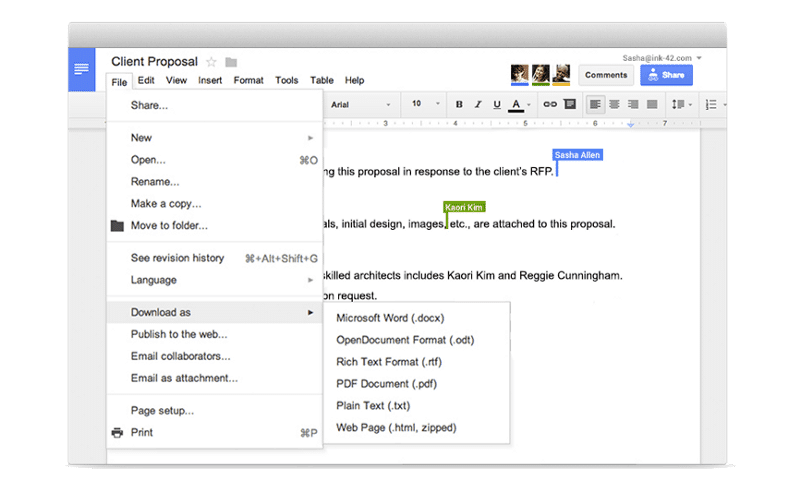Image resolution: width=788 pixels, height=491 pixels.
Task: Click the File menu
Action: coord(119,82)
